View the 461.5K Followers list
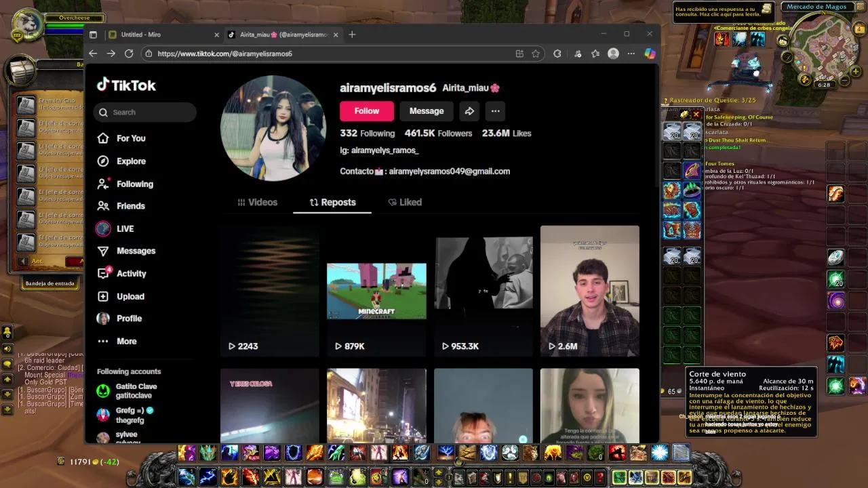This screenshot has height=488, width=868. point(438,134)
